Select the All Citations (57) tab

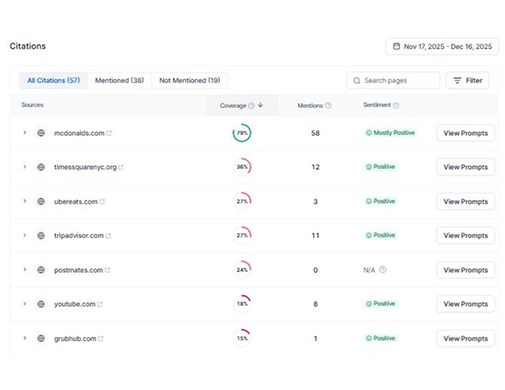coord(54,80)
